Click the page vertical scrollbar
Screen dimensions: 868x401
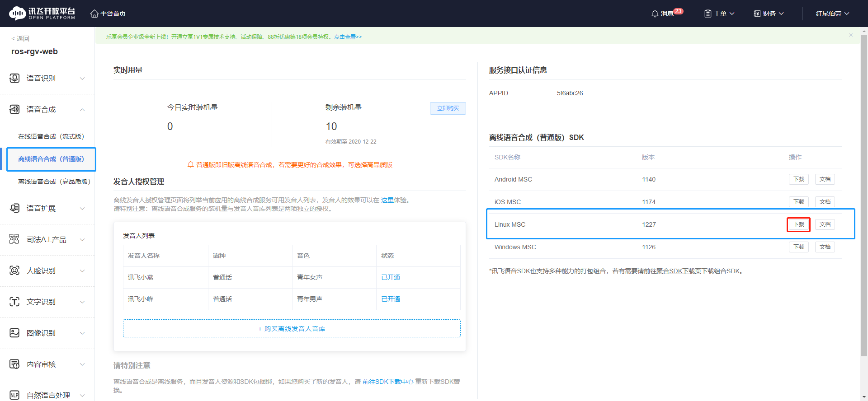pos(864,195)
